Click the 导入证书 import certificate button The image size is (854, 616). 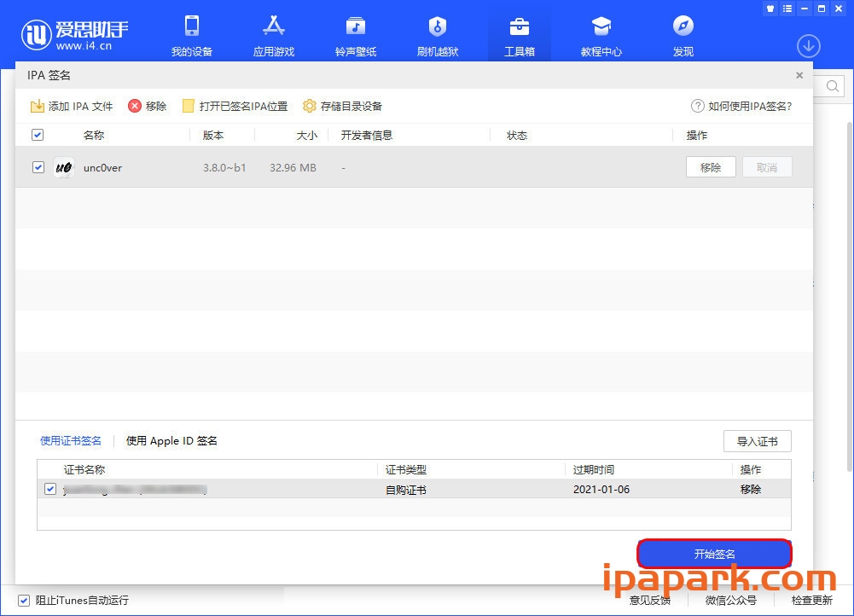(x=757, y=441)
